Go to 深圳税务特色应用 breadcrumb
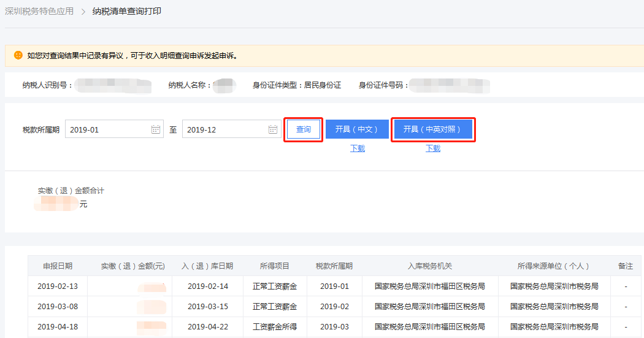 (x=39, y=12)
